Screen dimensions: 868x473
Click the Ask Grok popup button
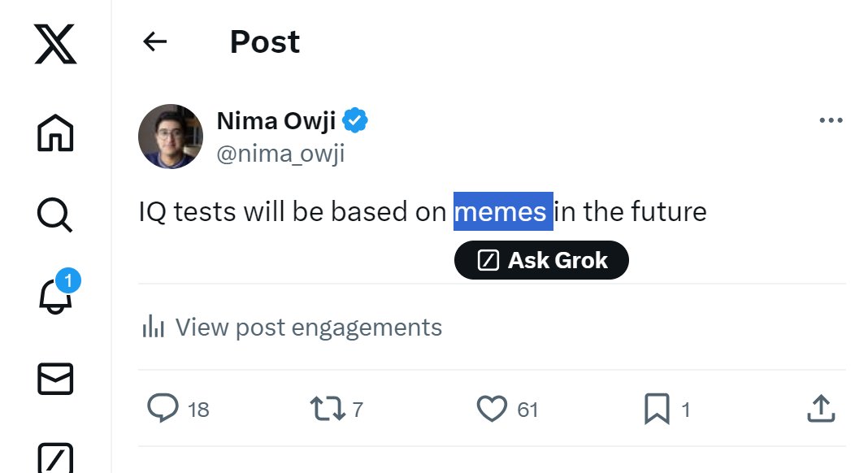(x=541, y=260)
